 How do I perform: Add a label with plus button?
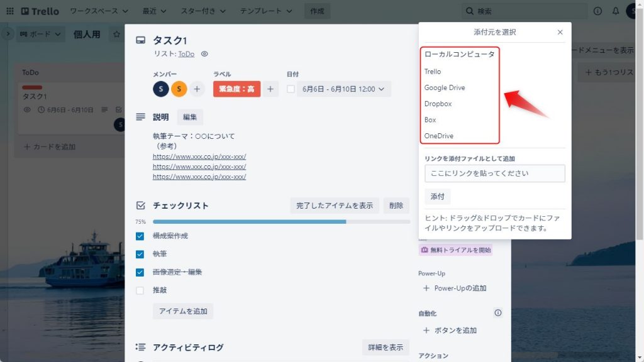[270, 89]
